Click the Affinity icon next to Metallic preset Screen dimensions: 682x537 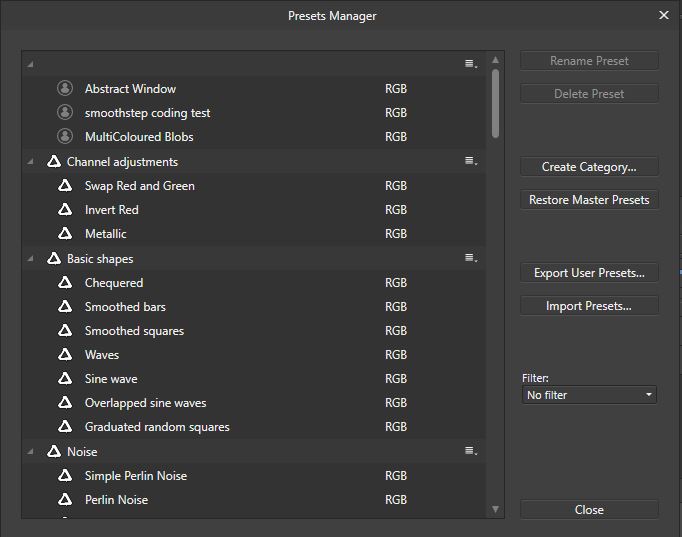click(x=65, y=234)
